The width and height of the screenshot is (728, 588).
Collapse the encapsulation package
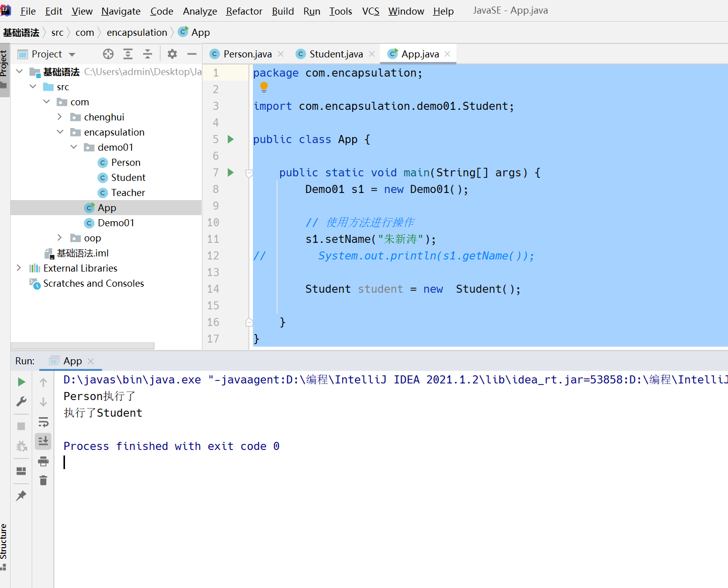point(60,132)
